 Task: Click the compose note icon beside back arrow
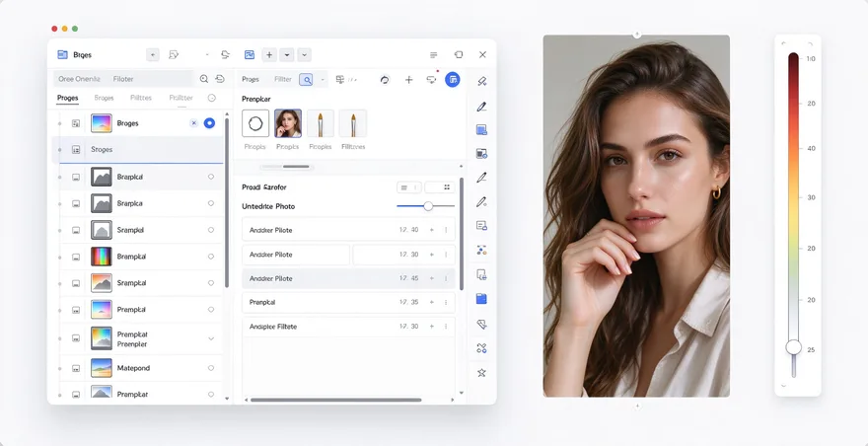[174, 55]
